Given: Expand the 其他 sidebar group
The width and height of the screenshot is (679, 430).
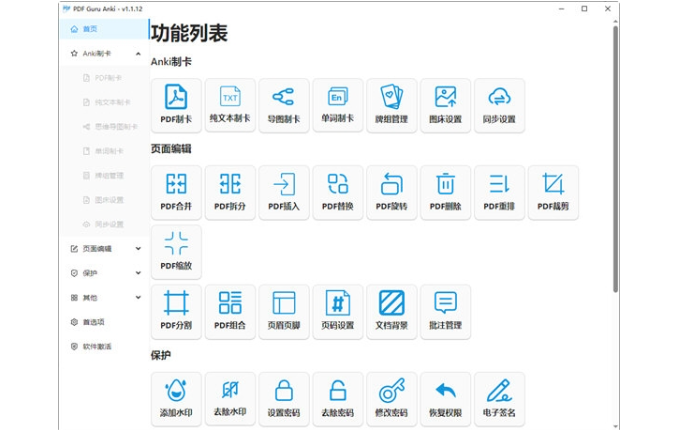Looking at the screenshot, I should (104, 297).
